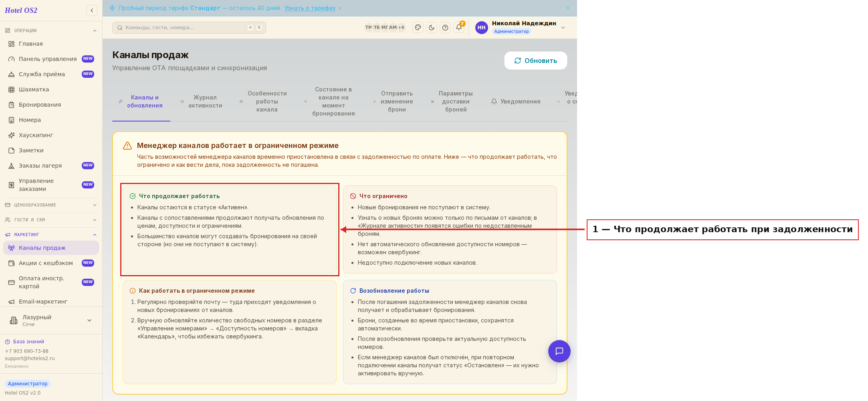Click the Обновить button
This screenshot has width=868, height=401.
point(536,61)
